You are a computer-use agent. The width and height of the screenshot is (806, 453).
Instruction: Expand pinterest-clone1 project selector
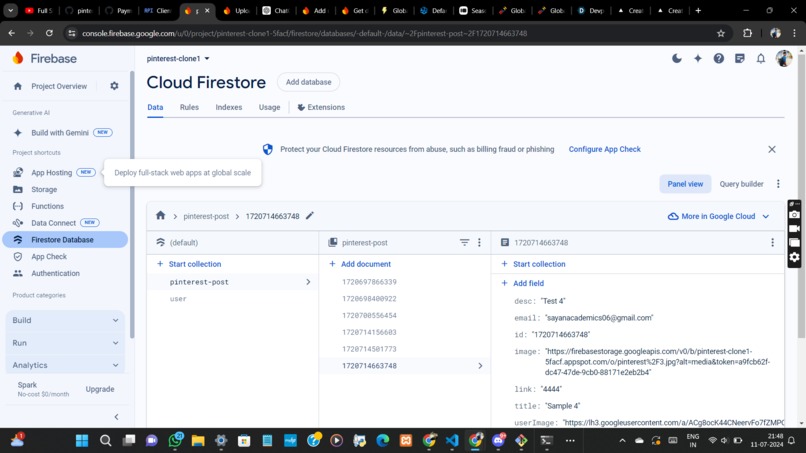(x=178, y=59)
